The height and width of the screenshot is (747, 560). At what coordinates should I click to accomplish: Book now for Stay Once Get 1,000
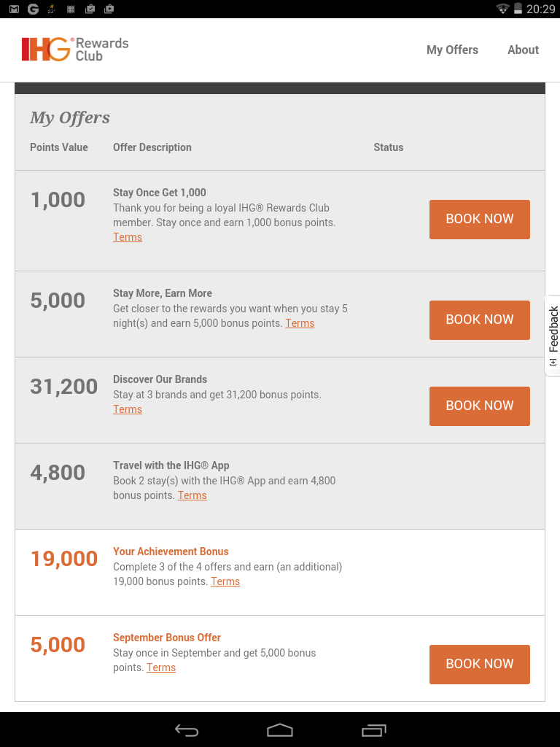[x=480, y=220]
